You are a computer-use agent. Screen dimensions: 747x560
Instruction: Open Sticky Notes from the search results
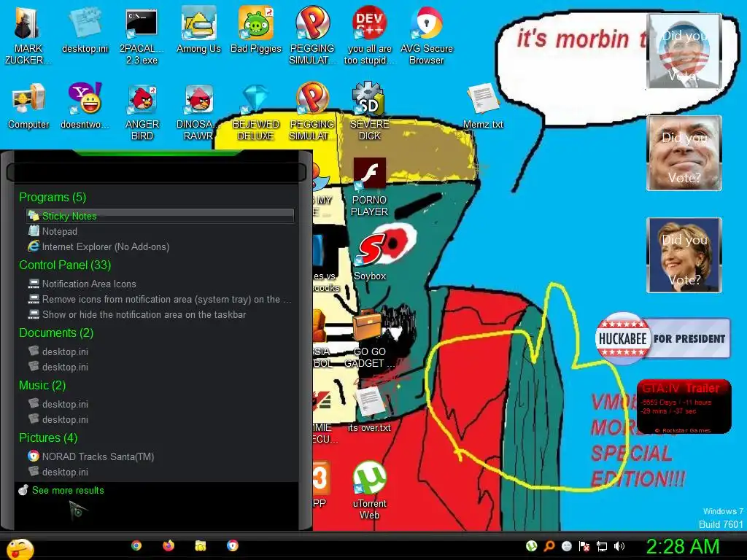[160, 216]
